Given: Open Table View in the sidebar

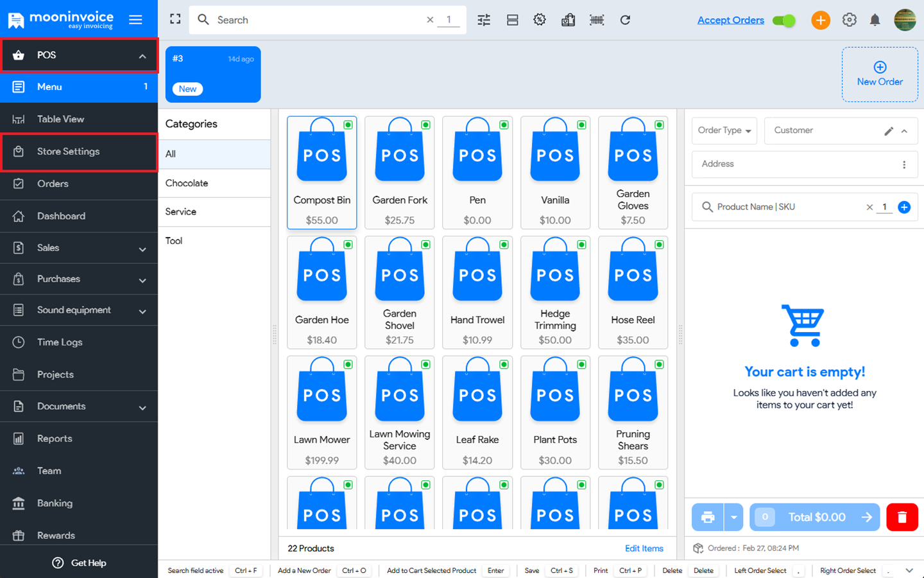Looking at the screenshot, I should (60, 119).
